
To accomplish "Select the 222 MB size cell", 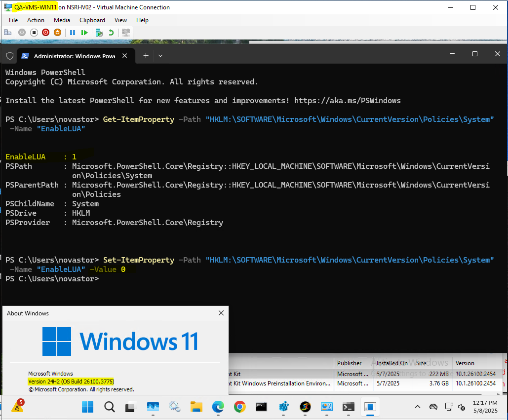I will 439,374.
